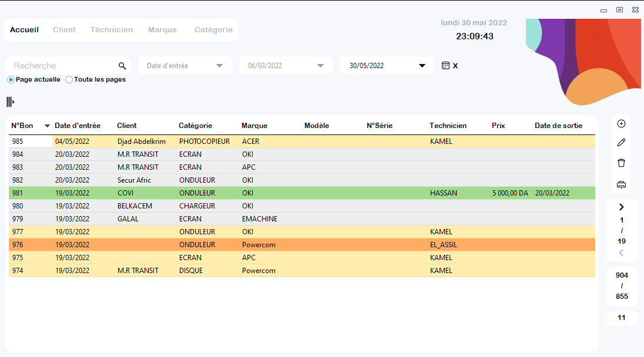Viewport: 644px width, 357px height.
Task: Switch to the Accueil tab
Action: [24, 29]
